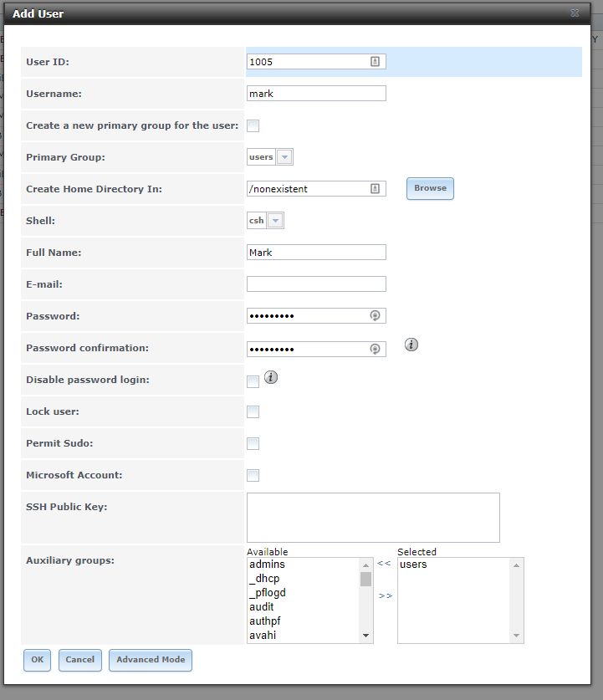603x700 pixels.
Task: Click Available list scroll down arrow
Action: click(x=366, y=636)
